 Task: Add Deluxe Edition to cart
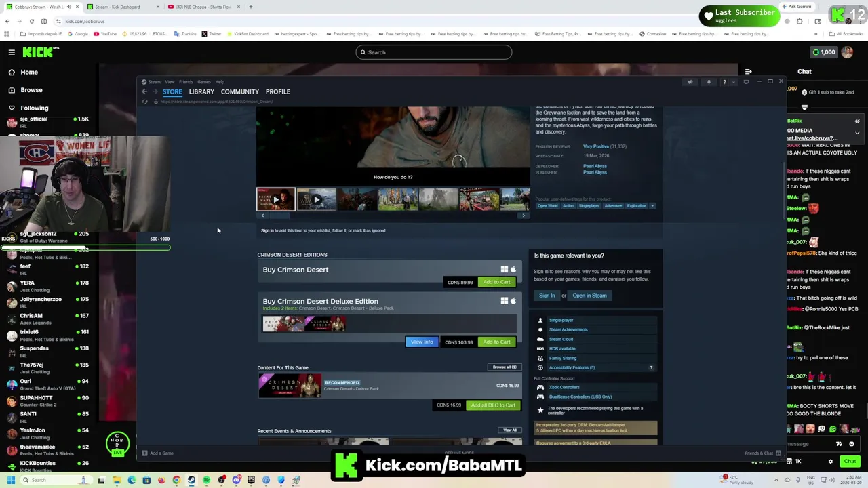point(496,342)
